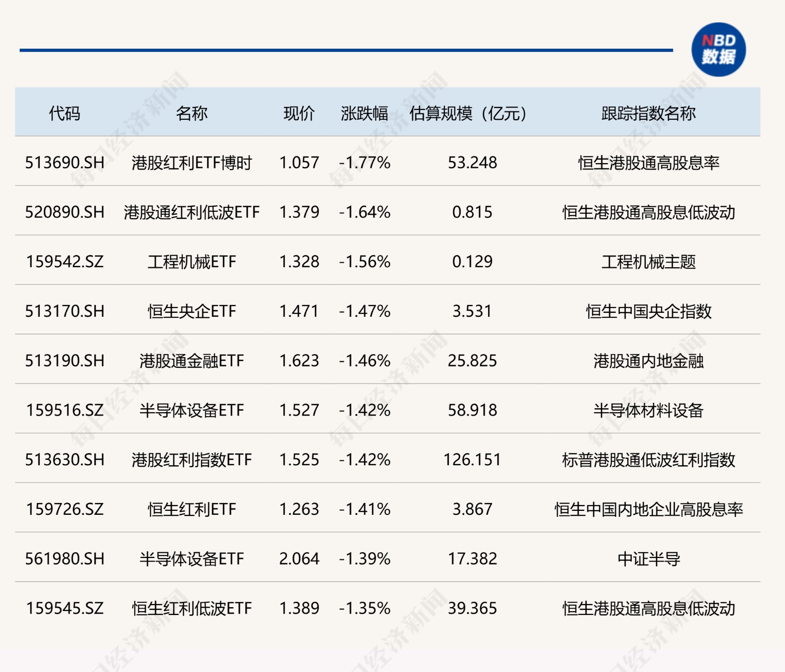Click the change value -1.41%
The width and height of the screenshot is (785, 672).
pos(364,510)
